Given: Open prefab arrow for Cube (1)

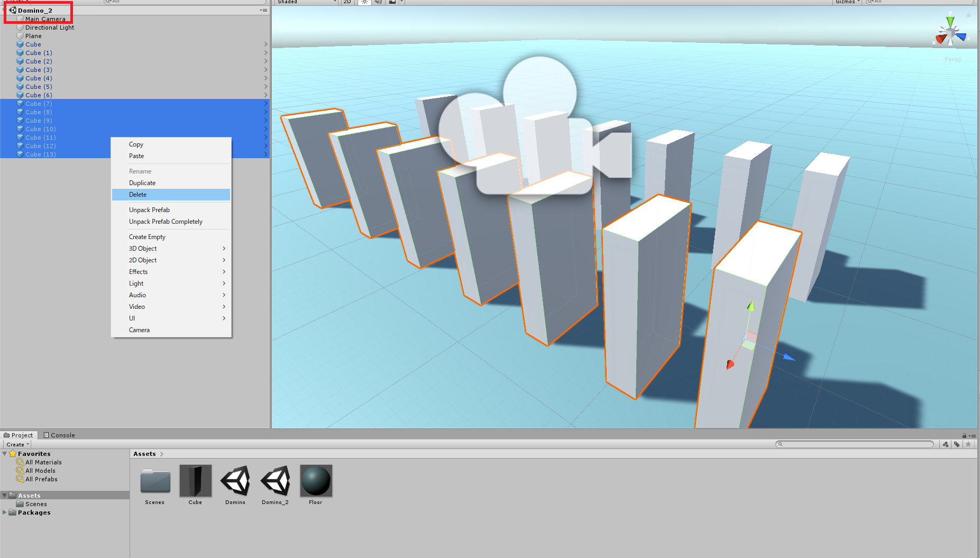Looking at the screenshot, I should pyautogui.click(x=265, y=53).
